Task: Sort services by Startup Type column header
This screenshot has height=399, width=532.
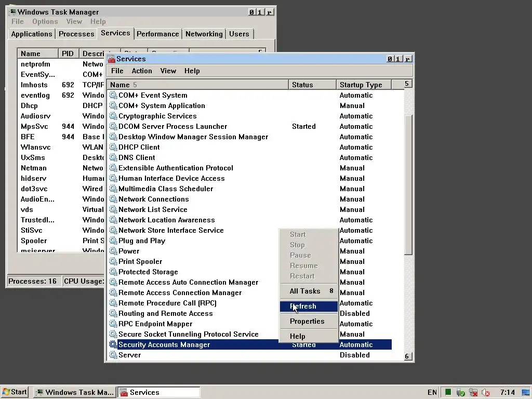Action: [364, 85]
